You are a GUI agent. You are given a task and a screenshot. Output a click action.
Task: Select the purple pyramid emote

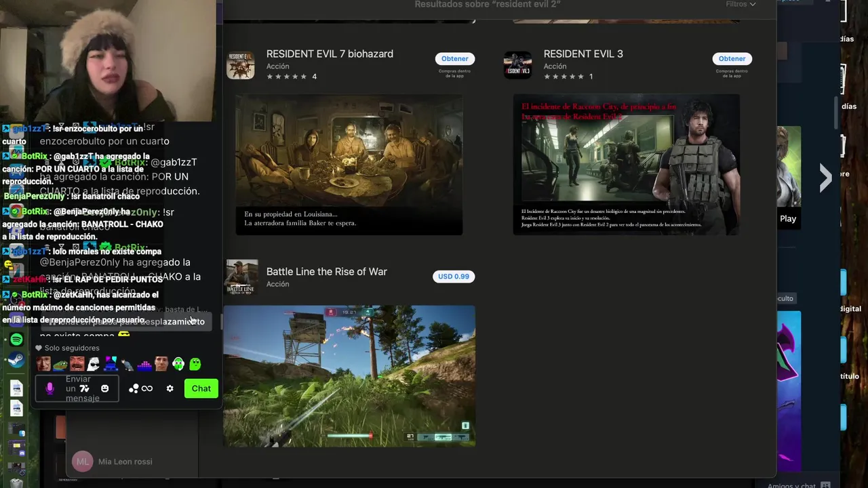[x=144, y=365]
